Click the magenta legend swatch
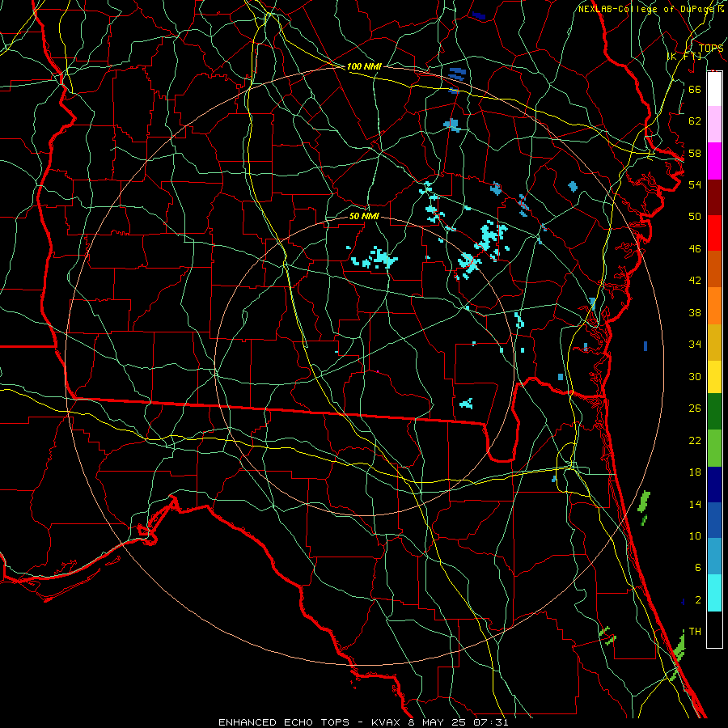The width and height of the screenshot is (728, 728). pos(714,161)
